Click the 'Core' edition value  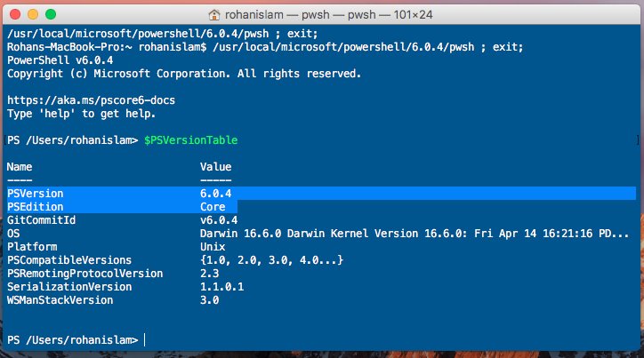point(213,207)
